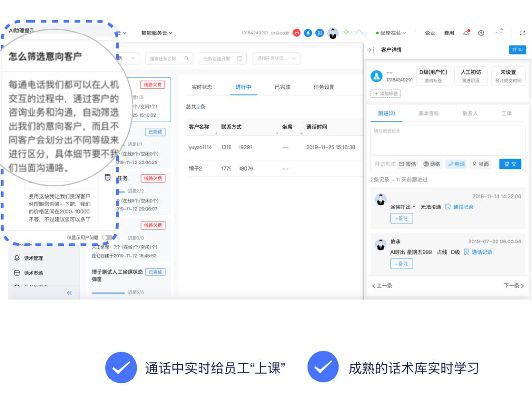The height and width of the screenshot is (413, 532).
Task: Select 短信 as the visit method
Action: click(x=407, y=164)
